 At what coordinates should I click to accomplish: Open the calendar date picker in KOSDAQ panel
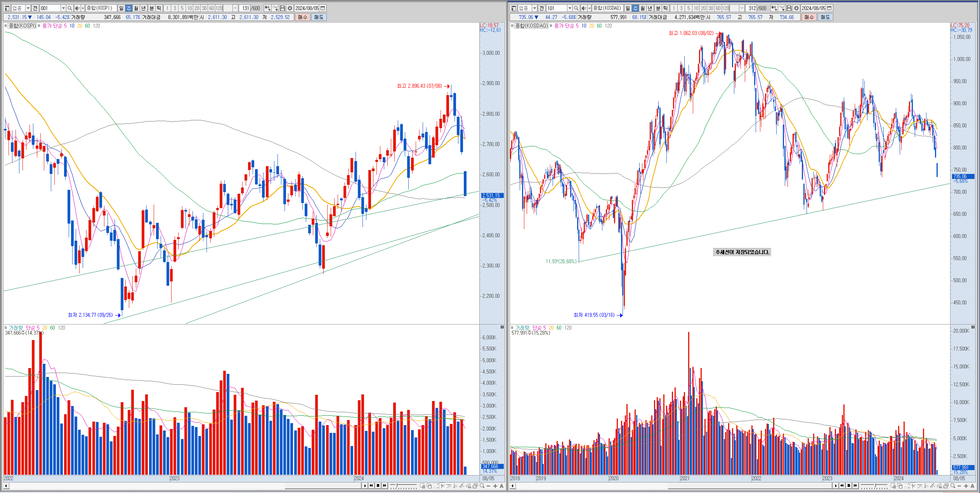829,8
